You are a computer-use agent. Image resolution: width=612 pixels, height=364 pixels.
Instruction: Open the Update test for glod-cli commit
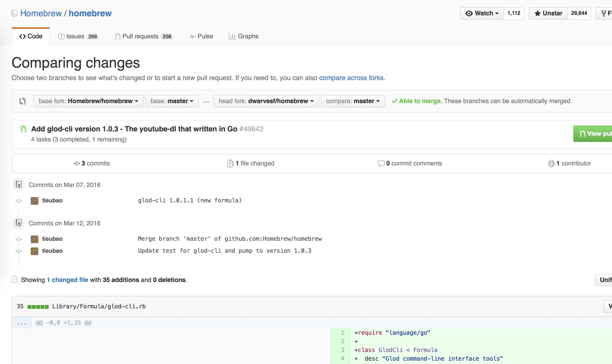pos(225,251)
